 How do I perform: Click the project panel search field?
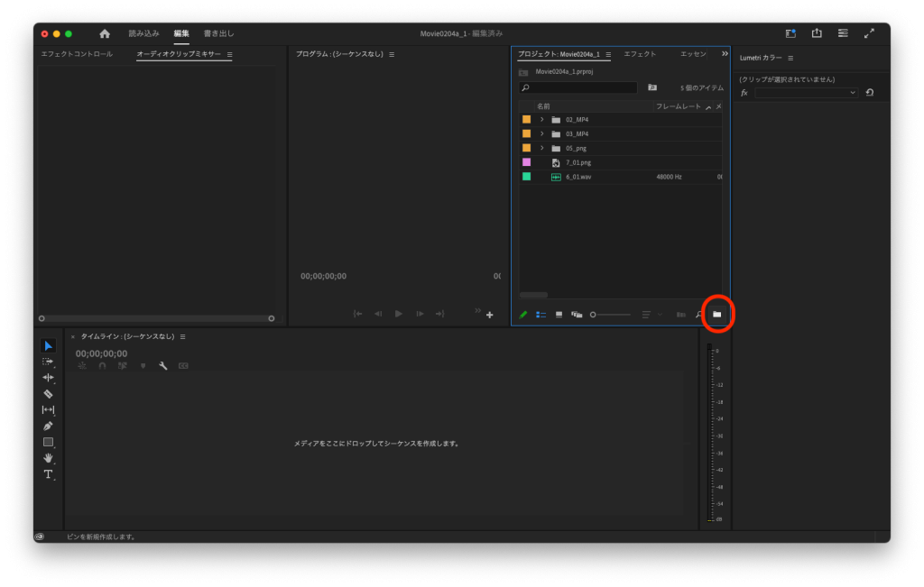point(579,87)
